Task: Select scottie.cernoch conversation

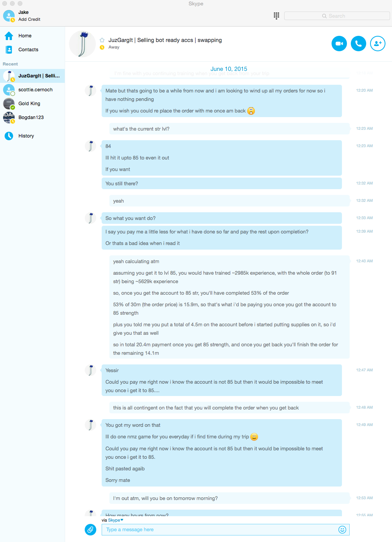Action: (x=32, y=90)
